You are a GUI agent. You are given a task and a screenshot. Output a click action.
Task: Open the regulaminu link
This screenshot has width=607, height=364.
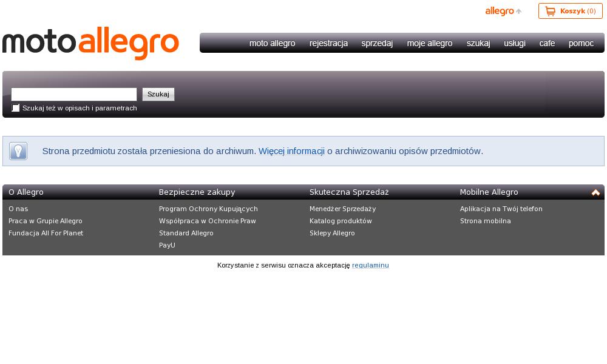(370, 265)
